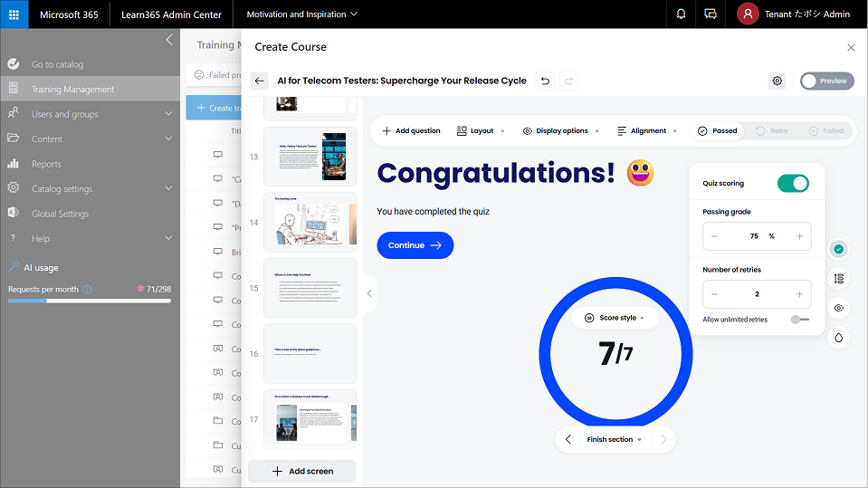Open Reports in the sidebar

(46, 164)
